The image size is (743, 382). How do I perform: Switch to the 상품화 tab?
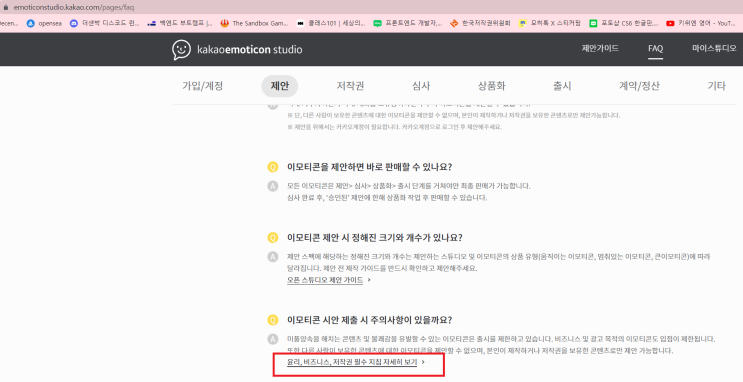491,86
